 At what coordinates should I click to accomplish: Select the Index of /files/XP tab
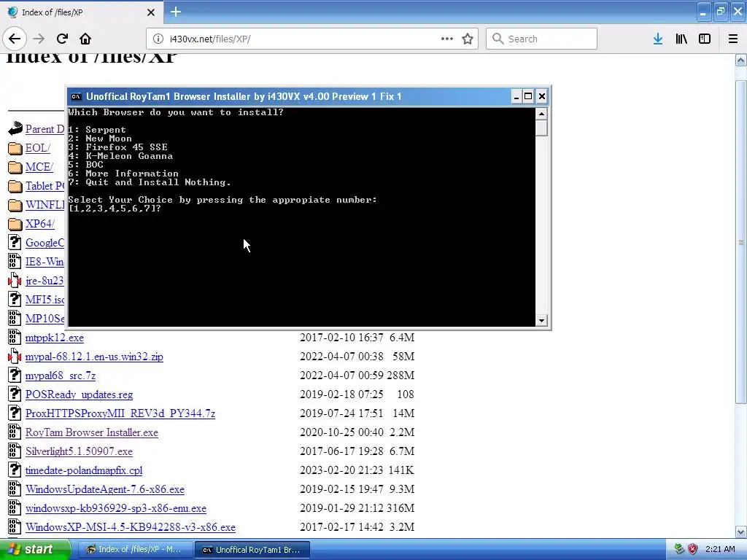[82, 12]
